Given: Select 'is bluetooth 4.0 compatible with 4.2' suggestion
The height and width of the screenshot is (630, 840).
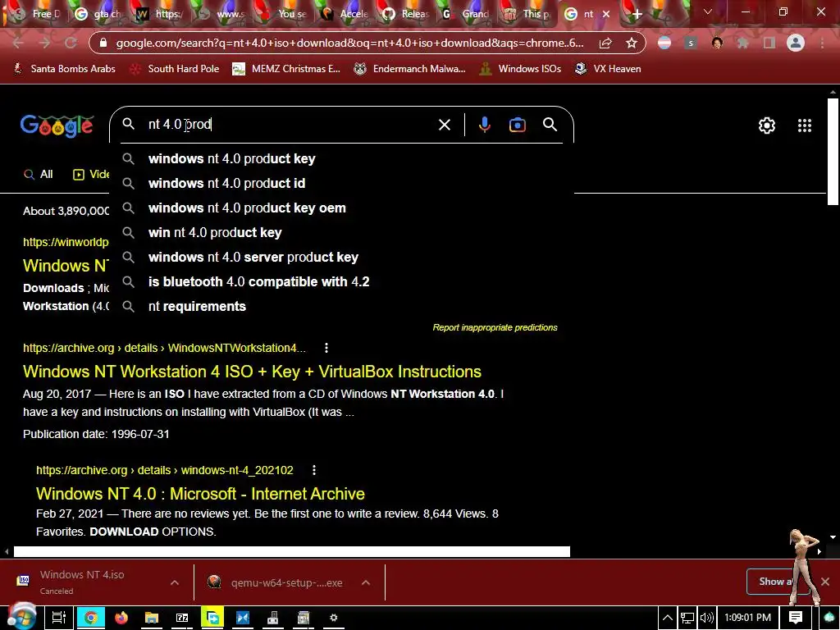Looking at the screenshot, I should point(342,282).
